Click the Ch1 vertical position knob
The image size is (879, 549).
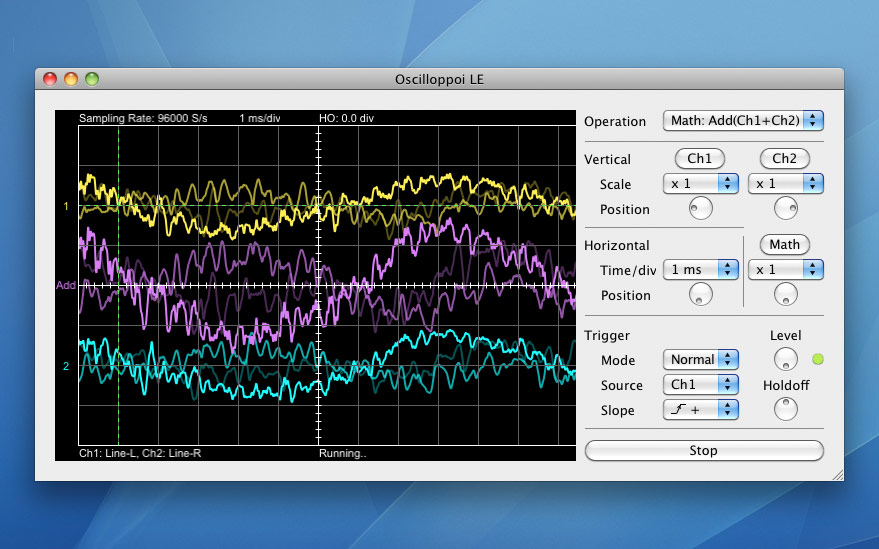tap(700, 208)
